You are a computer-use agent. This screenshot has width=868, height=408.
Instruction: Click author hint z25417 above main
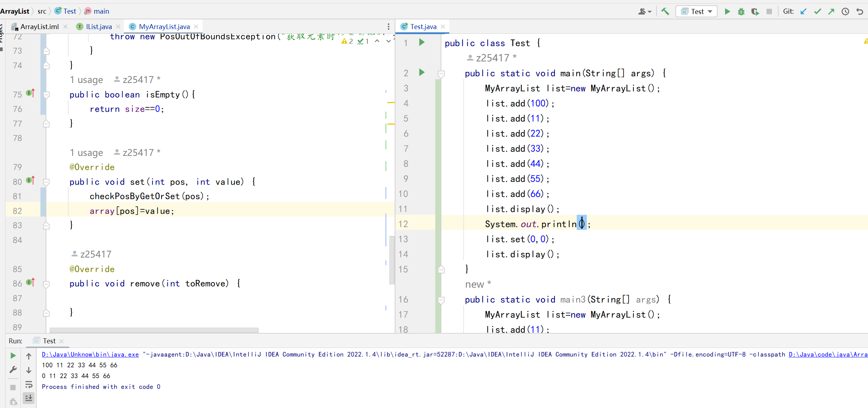coord(491,58)
